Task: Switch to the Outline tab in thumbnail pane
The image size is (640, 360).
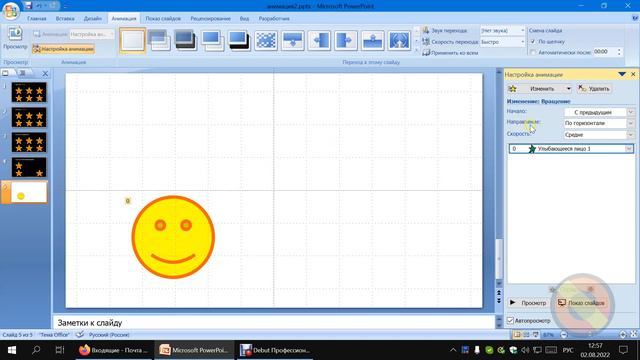Action: click(22, 73)
